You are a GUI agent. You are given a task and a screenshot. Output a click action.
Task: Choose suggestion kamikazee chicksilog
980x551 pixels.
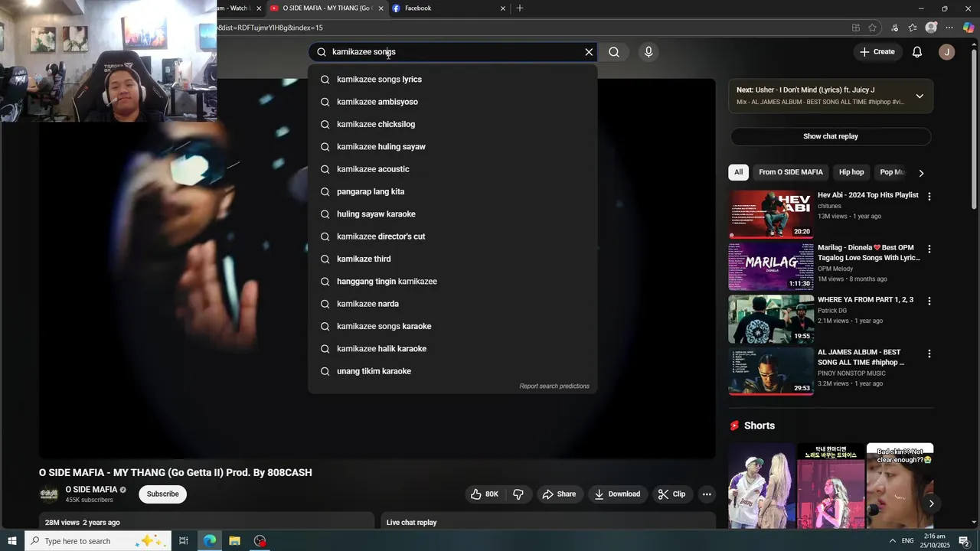tap(452, 124)
